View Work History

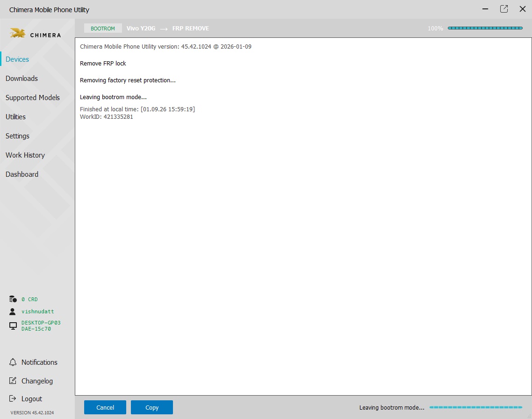(25, 155)
